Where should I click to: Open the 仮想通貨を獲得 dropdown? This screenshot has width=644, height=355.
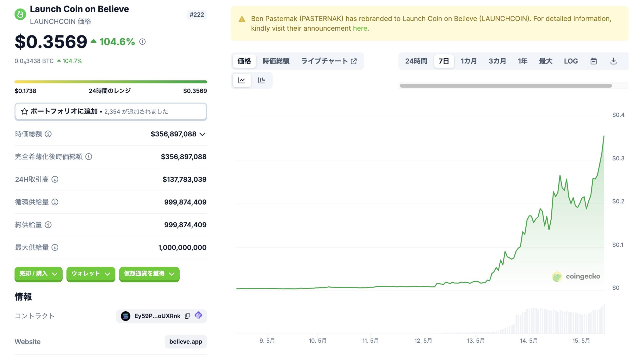pos(149,274)
